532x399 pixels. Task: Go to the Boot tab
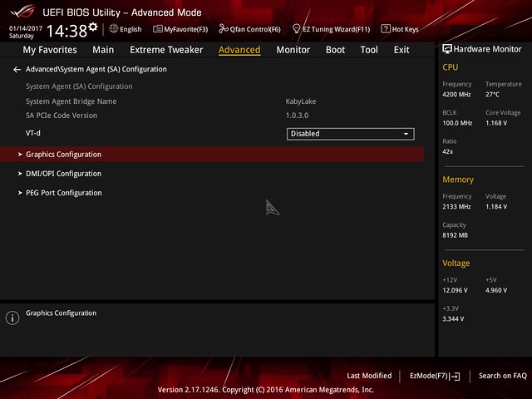(335, 50)
